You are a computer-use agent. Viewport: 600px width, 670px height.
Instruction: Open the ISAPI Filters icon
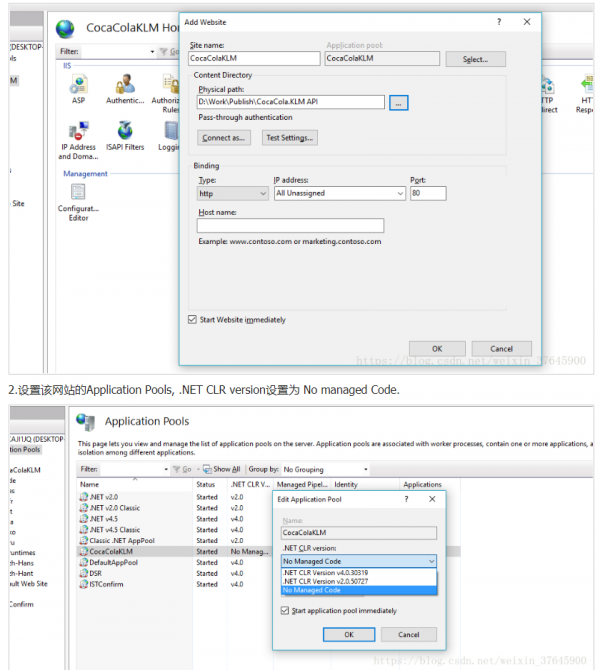(x=125, y=131)
